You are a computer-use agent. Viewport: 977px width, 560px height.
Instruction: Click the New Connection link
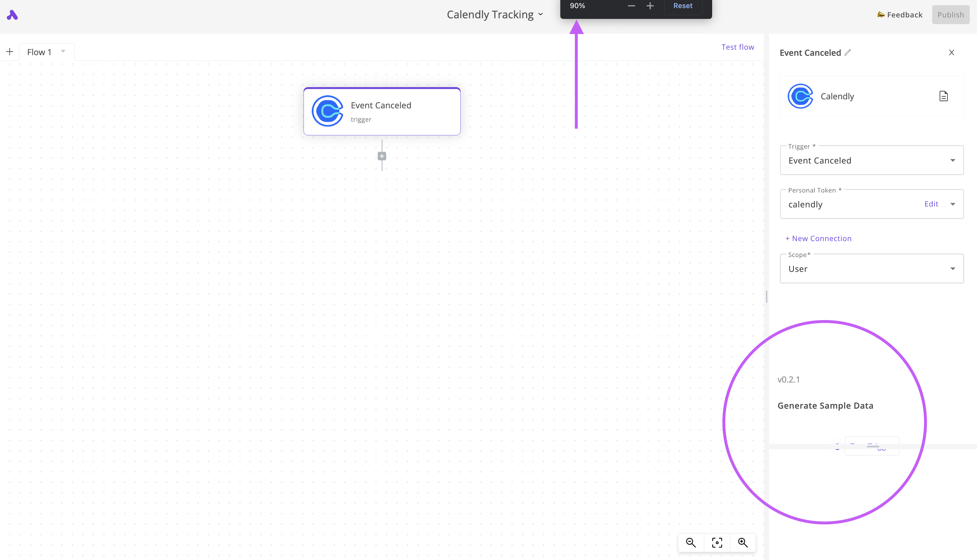(818, 238)
